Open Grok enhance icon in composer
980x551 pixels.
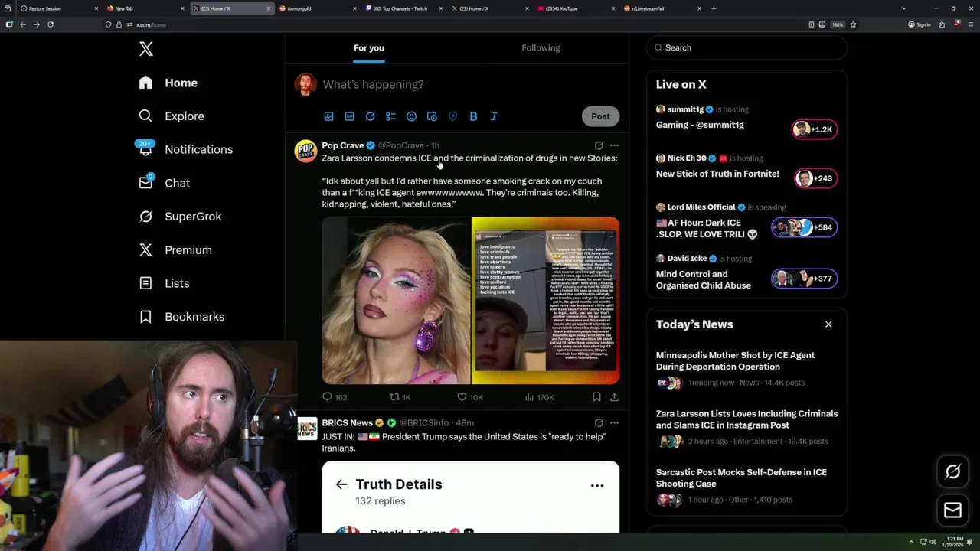tap(370, 116)
